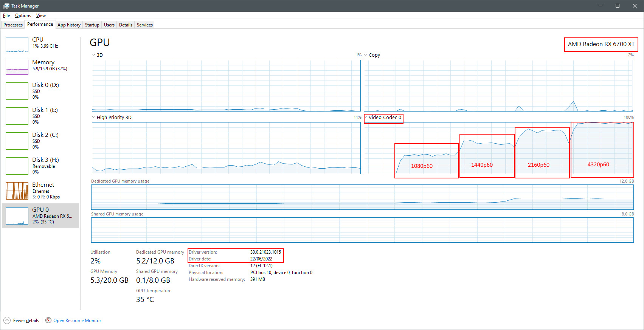Select the Disk 1 (E:) mini graph

17,116
